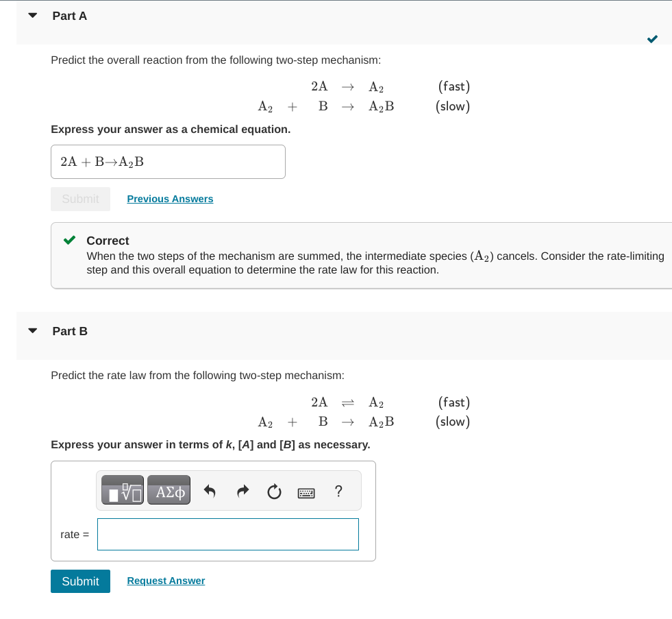Open the on-screen keyboard icon
672x619 pixels.
coord(306,493)
